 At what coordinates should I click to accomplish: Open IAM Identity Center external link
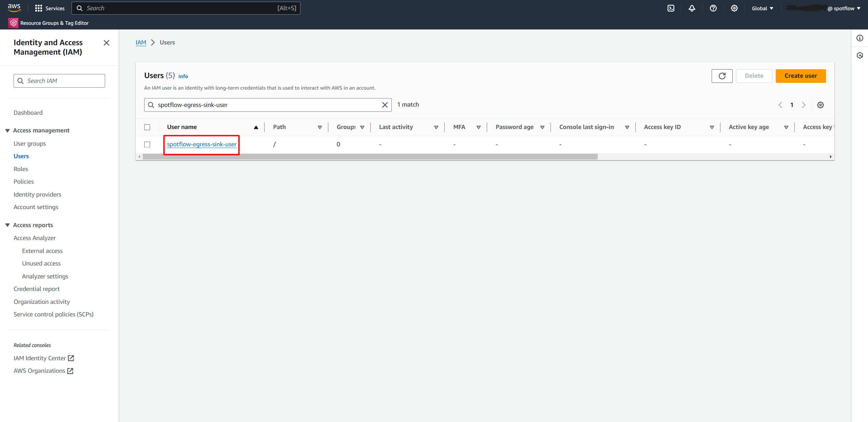[x=44, y=358]
